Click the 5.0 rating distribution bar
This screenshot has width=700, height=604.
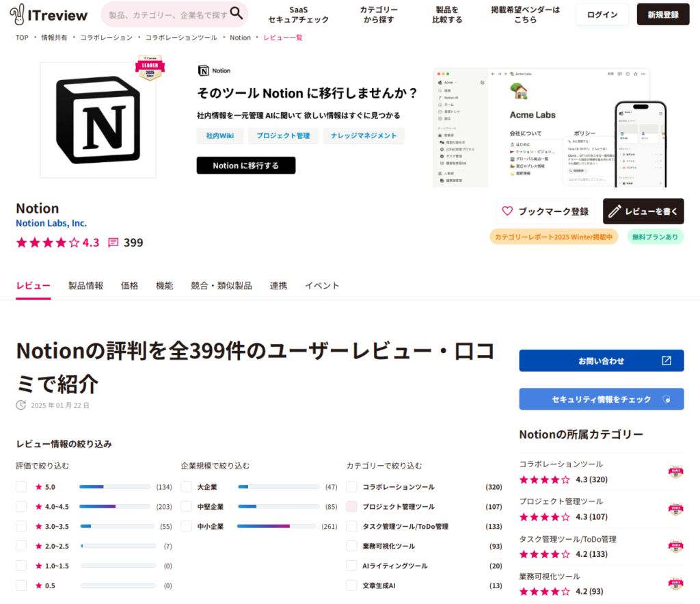[115, 486]
